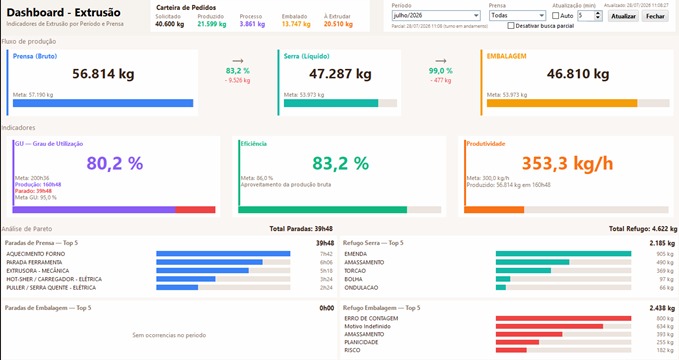
Task: Click the GU — Grau de Utilização title
Action: click(49, 144)
